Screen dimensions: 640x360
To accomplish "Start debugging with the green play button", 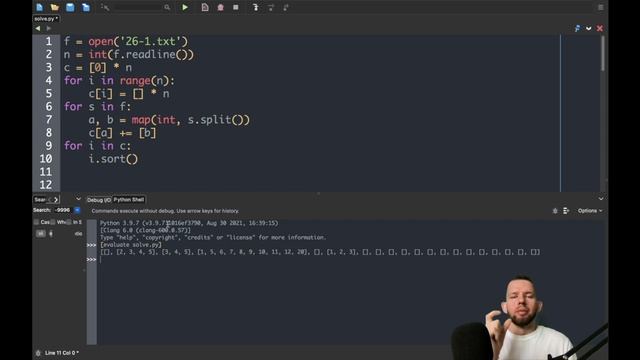I will point(185,7).
